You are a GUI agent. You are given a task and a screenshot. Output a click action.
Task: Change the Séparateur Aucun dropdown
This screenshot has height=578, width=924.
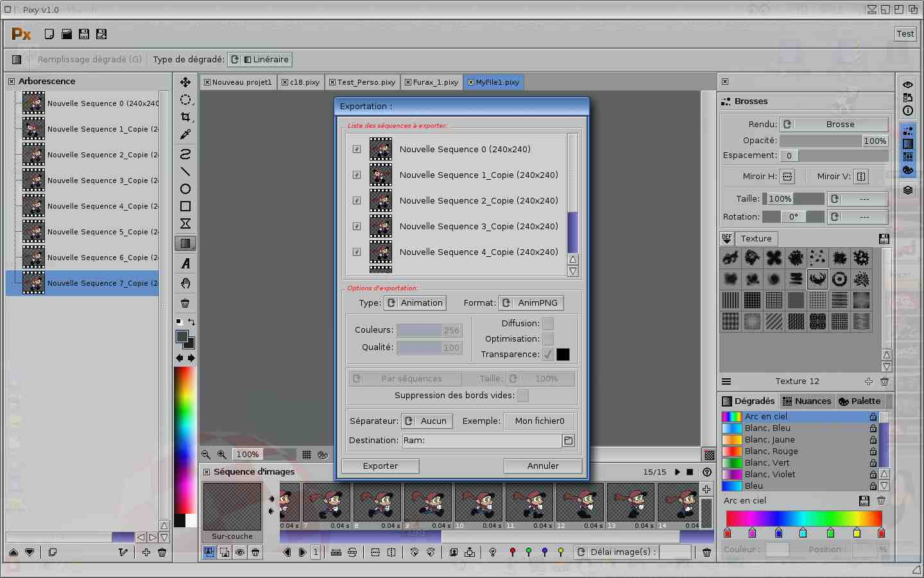click(427, 421)
